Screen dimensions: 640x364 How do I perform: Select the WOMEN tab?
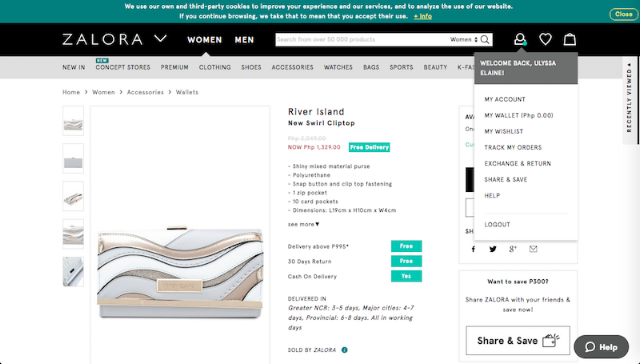point(204,40)
